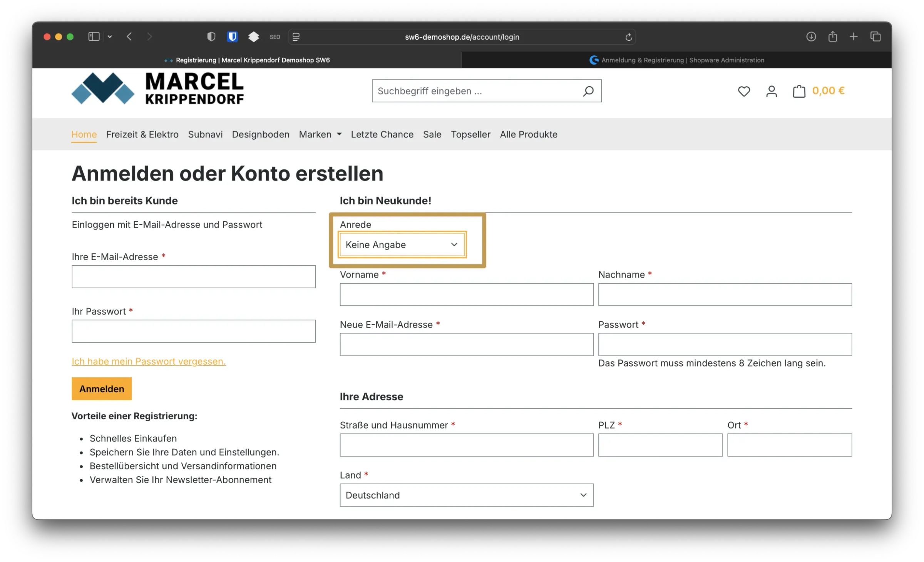Image resolution: width=924 pixels, height=562 pixels.
Task: Click the Anmelden button
Action: [101, 389]
